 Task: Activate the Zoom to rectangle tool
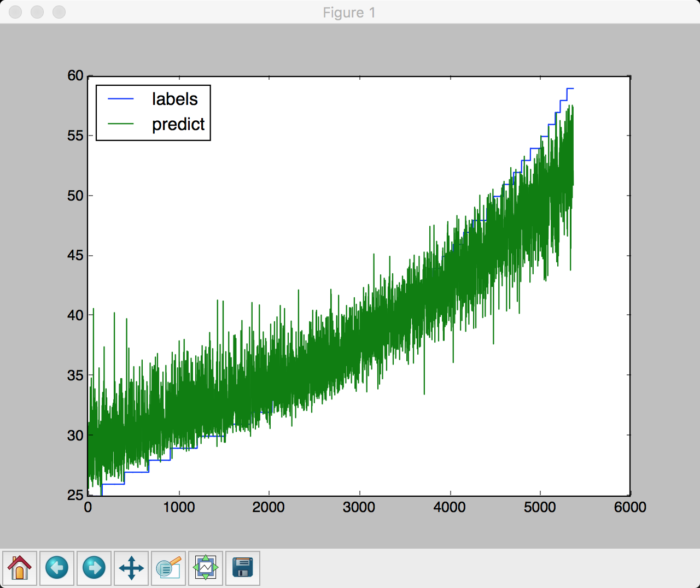point(168,568)
